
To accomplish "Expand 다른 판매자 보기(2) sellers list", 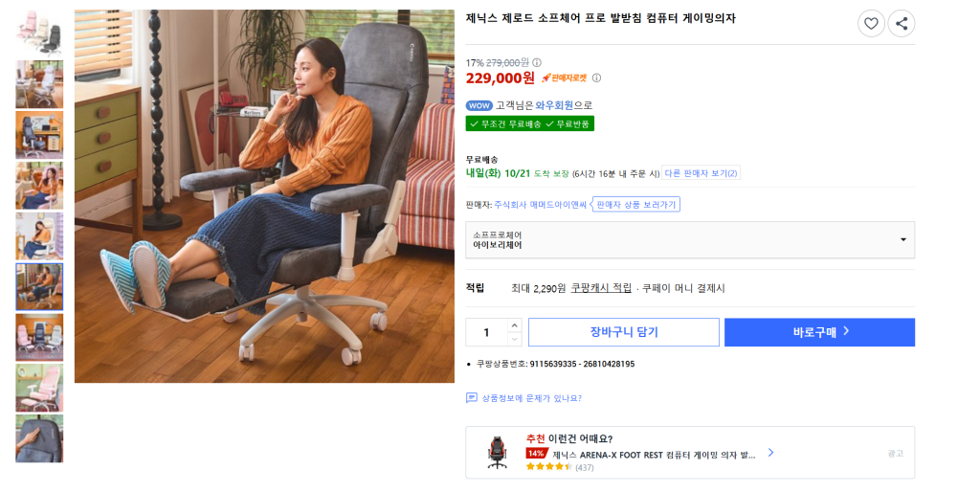I will click(x=701, y=173).
